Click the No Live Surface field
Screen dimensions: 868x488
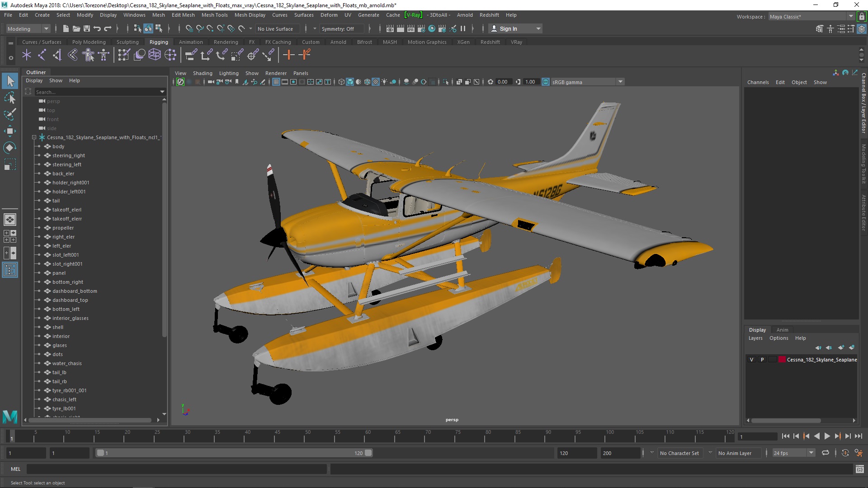[278, 28]
